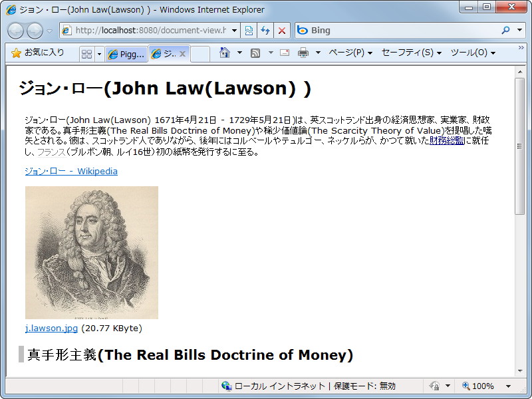Click the Internet Explorer title bar icon
This screenshot has height=399, width=532.
click(11, 9)
